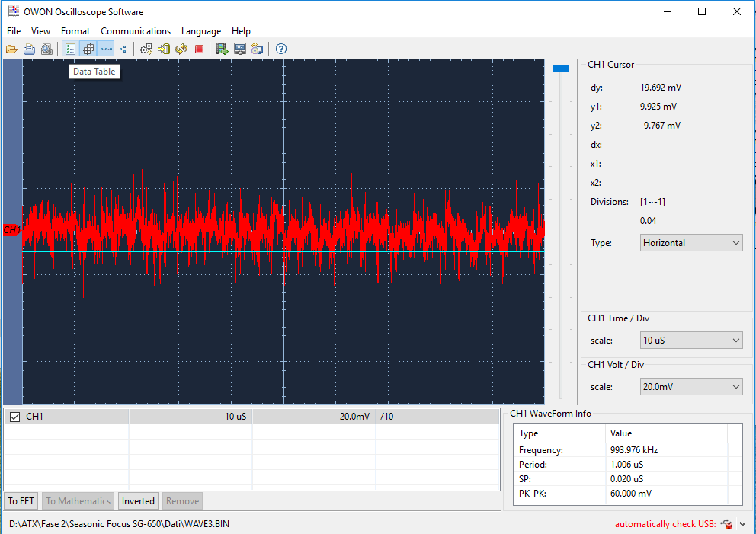Click the yellow refresh arrows icon
This screenshot has height=534, width=756.
181,50
